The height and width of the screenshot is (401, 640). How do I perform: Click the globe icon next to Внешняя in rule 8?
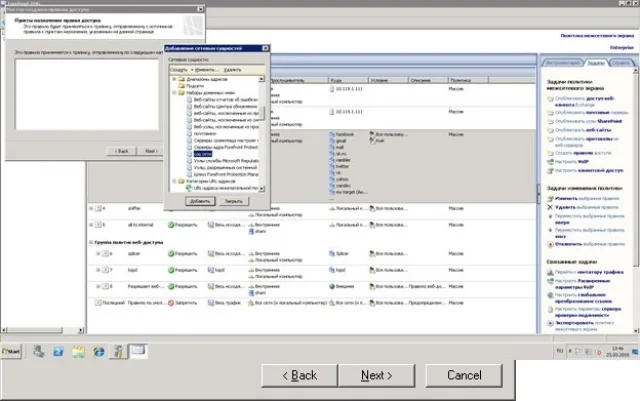click(x=332, y=286)
